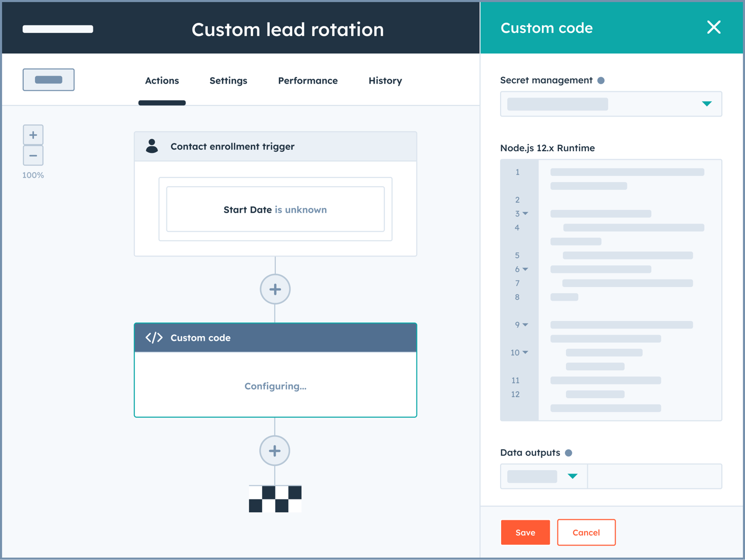
Task: Click the info dot beside Secret management
Action: point(602,80)
